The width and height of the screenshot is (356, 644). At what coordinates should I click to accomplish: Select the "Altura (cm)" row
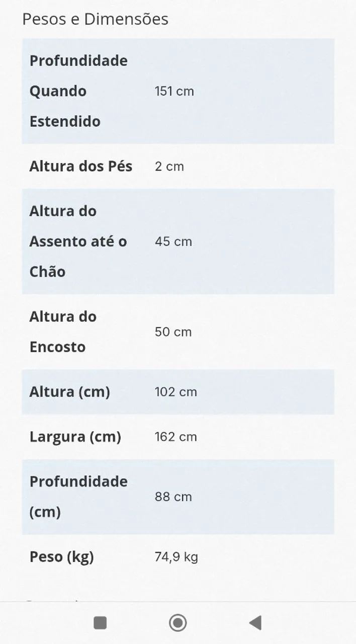pos(70,392)
